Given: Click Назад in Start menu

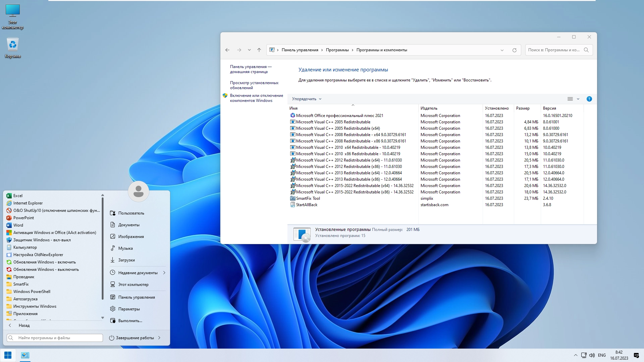Looking at the screenshot, I should (x=24, y=325).
